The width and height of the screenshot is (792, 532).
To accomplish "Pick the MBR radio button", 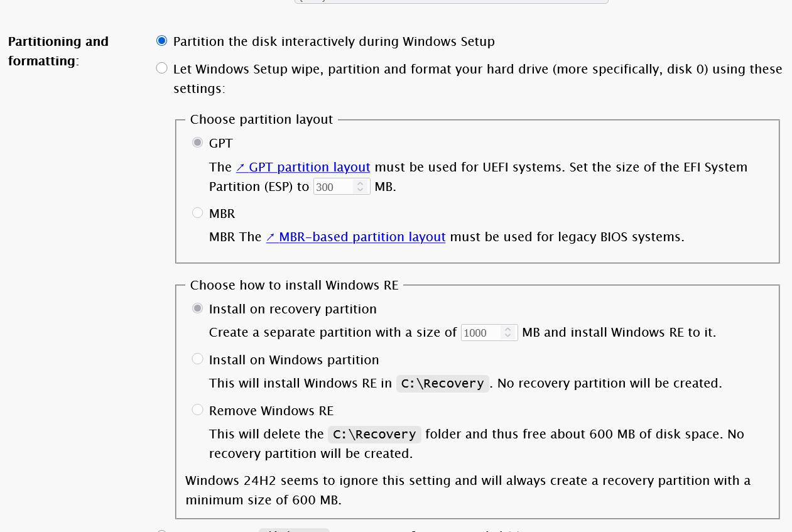I will [198, 214].
